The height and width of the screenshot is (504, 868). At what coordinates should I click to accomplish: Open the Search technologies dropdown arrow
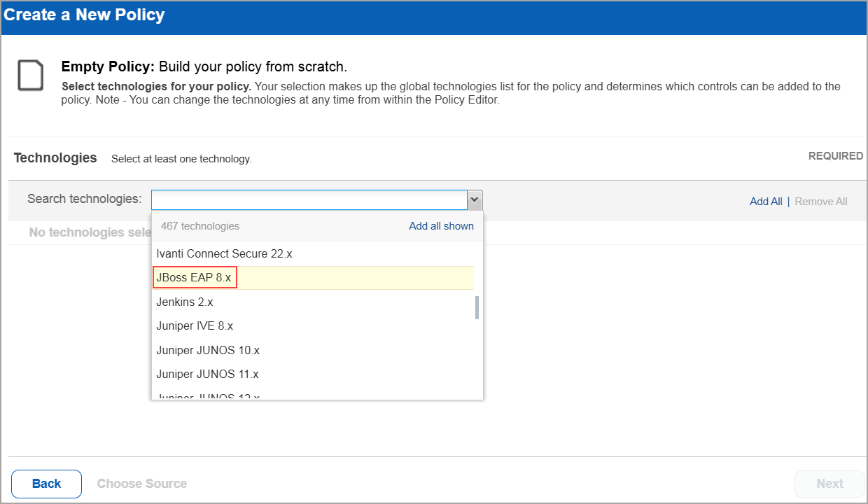[475, 200]
